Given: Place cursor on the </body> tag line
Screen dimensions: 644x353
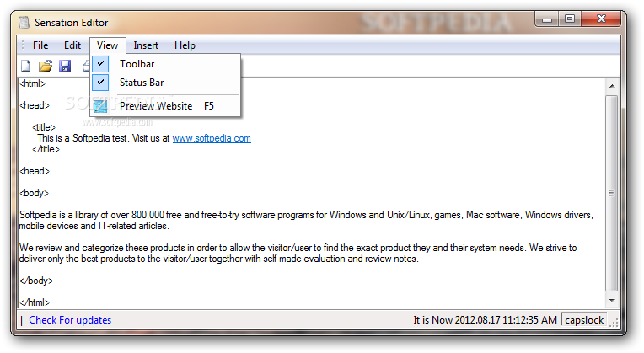Looking at the screenshot, I should [36, 281].
